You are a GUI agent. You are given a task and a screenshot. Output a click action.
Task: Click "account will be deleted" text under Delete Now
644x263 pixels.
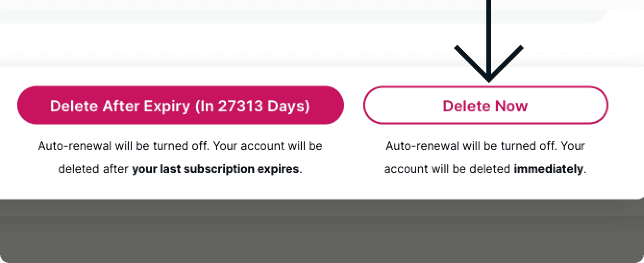tap(447, 169)
